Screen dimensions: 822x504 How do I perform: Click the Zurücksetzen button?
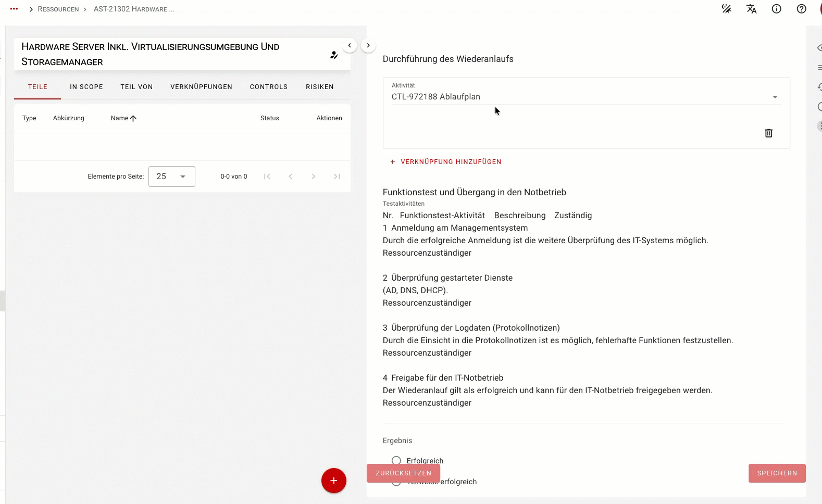[403, 473]
